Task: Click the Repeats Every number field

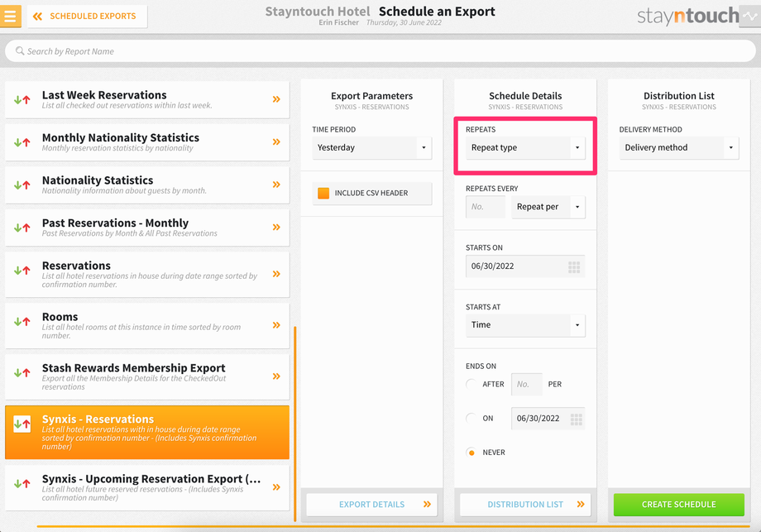Action: (486, 207)
